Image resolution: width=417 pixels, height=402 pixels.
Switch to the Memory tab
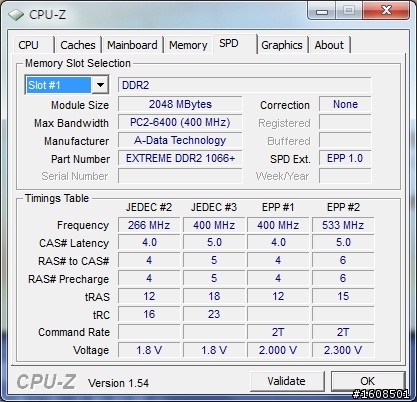[x=188, y=45]
